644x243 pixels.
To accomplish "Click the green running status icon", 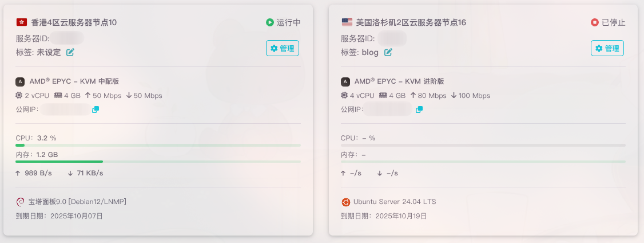I will point(269,22).
